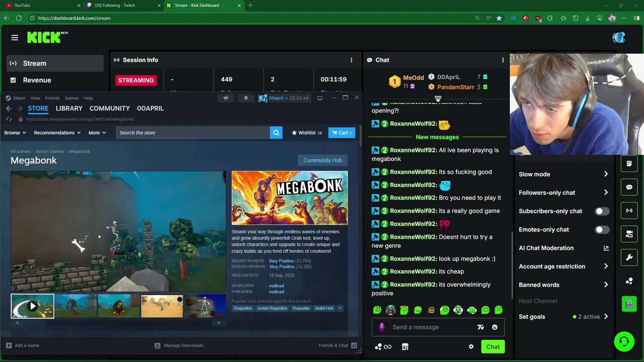Click Roguelike tag on Megabonk page
The image size is (644, 362).
click(x=243, y=308)
